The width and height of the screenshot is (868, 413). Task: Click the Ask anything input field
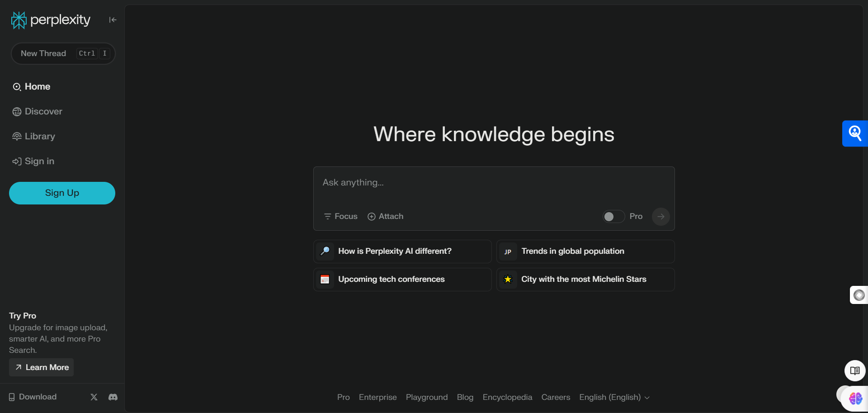494,183
